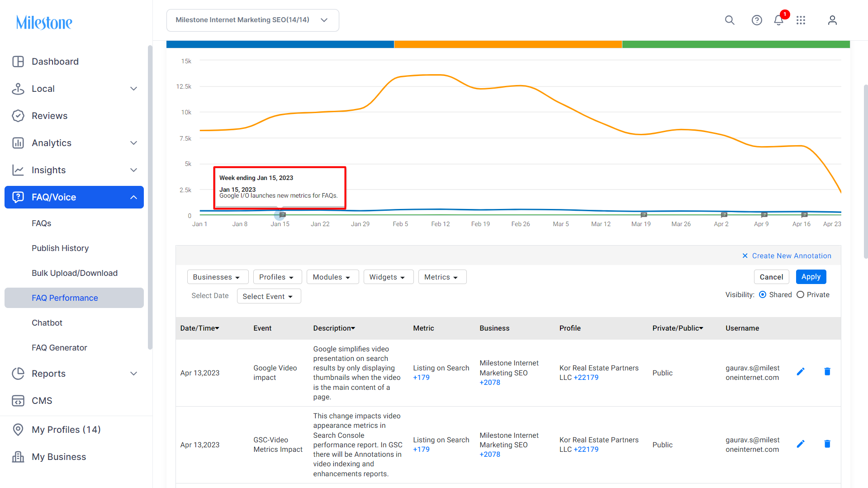Open FAQ Performance submenu item
The width and height of the screenshot is (868, 488).
point(74,298)
